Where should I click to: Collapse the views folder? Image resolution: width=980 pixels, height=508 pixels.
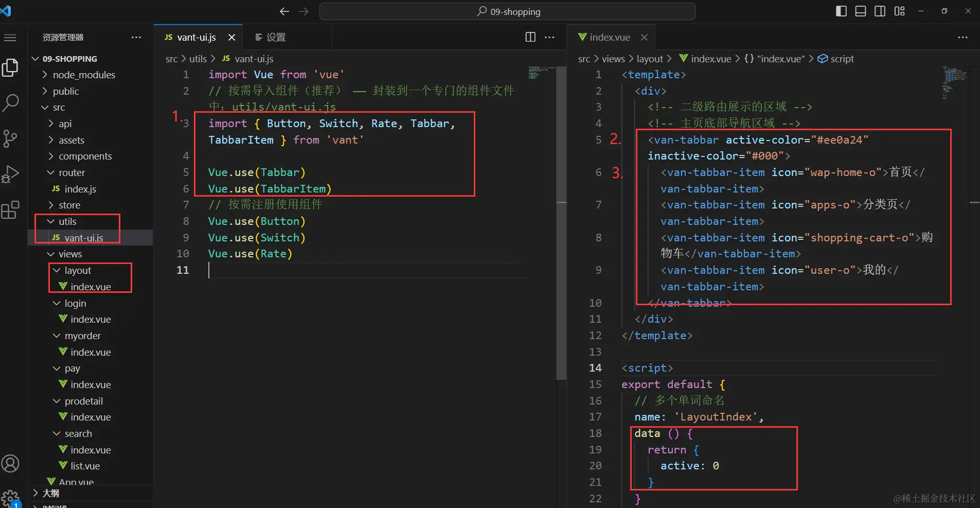(x=90, y=254)
